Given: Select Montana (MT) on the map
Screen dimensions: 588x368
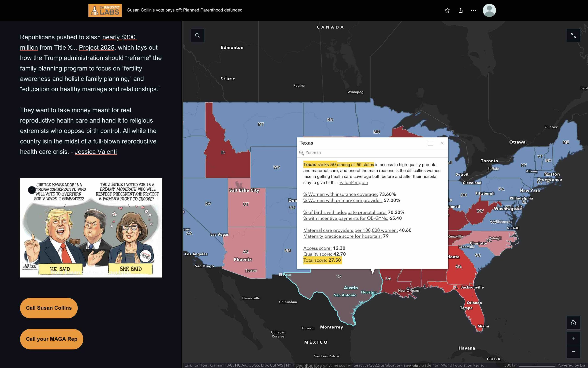Looking at the screenshot, I should point(261,124).
